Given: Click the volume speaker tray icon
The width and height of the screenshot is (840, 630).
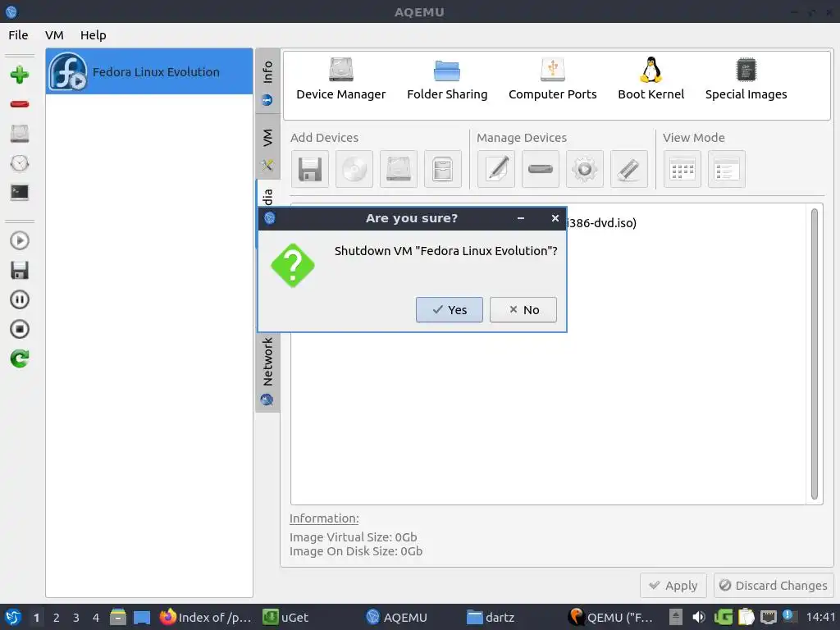Looking at the screenshot, I should [698, 617].
